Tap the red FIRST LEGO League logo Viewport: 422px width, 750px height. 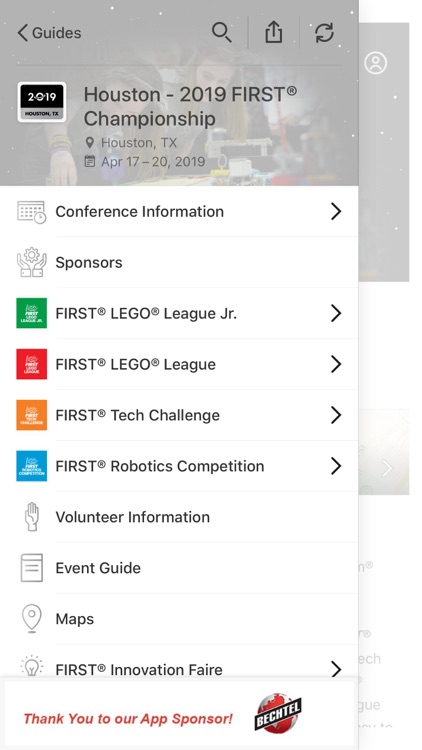point(32,364)
